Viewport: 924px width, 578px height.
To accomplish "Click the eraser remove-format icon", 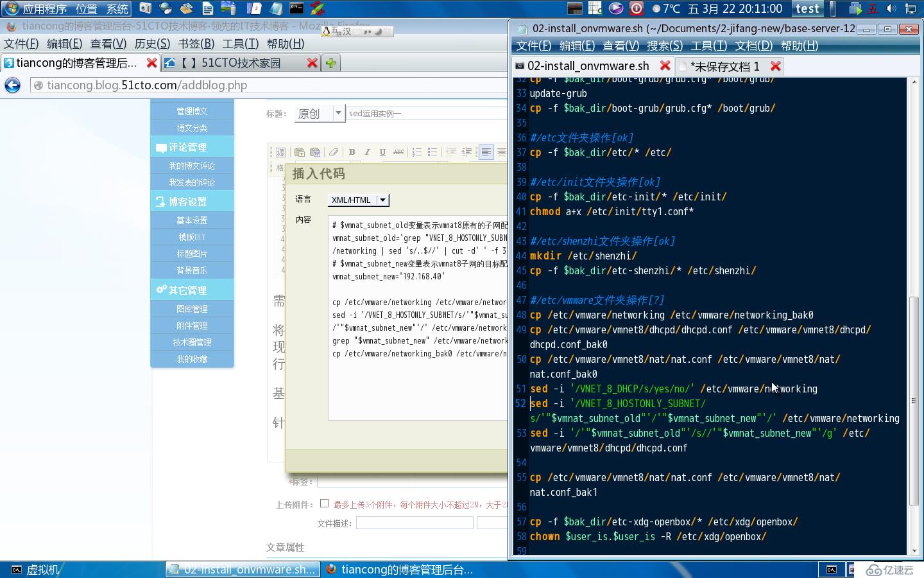I will pos(334,152).
